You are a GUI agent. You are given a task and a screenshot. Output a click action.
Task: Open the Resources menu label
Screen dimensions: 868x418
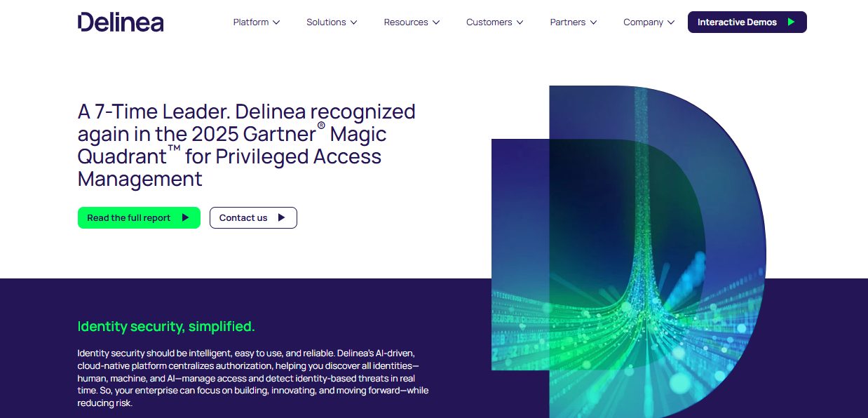pyautogui.click(x=406, y=22)
